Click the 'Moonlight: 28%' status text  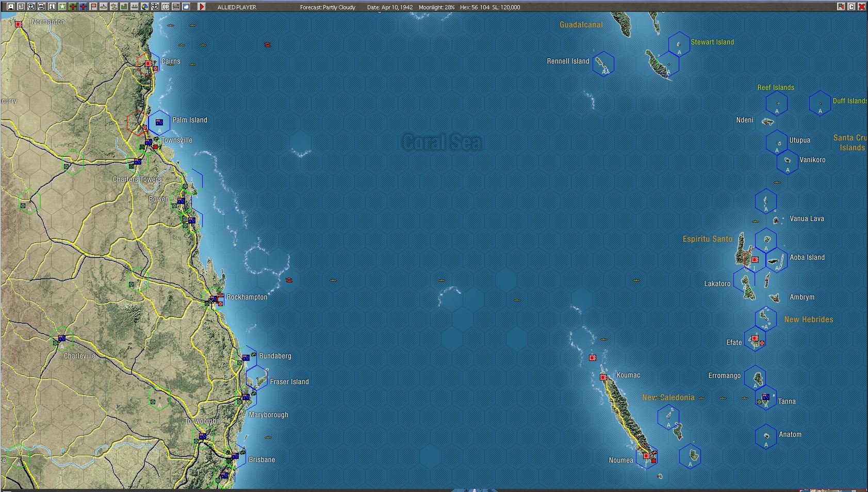pyautogui.click(x=436, y=7)
